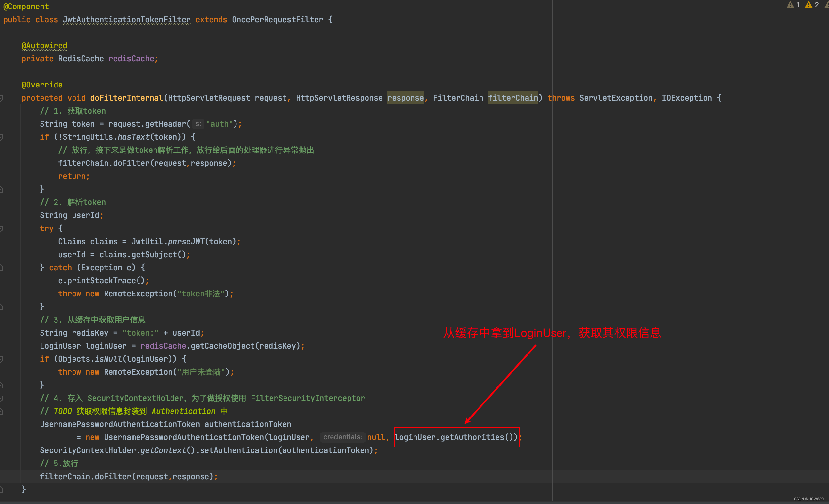Click the JwtAuthenticationTokenFilter class name
The image size is (829, 504).
point(126,20)
